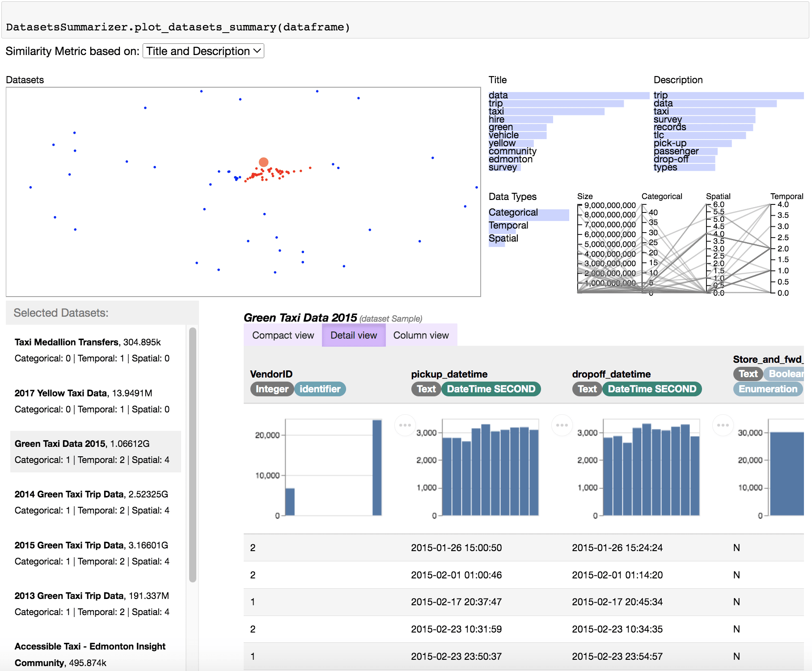Click the Temporal axis label in parallel coordinates
Image resolution: width=812 pixels, height=671 pixels.
(x=787, y=196)
